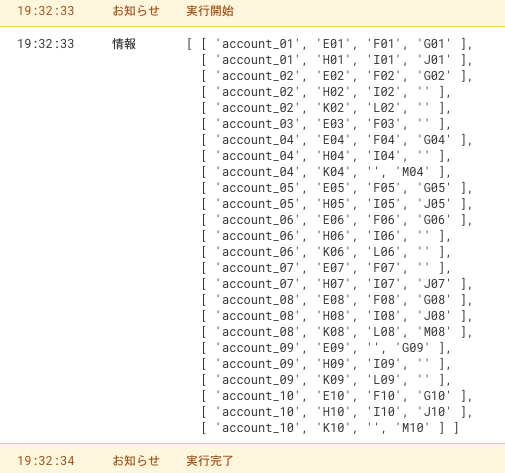Click the row with 'H01', 'I01', 'J01'
Viewport: 505px width, 473px height.
[337, 60]
